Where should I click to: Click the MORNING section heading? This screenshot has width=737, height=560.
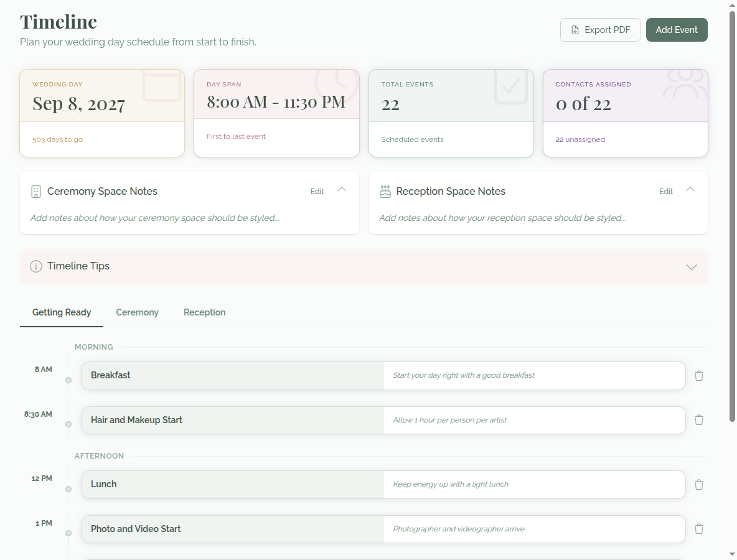click(93, 347)
